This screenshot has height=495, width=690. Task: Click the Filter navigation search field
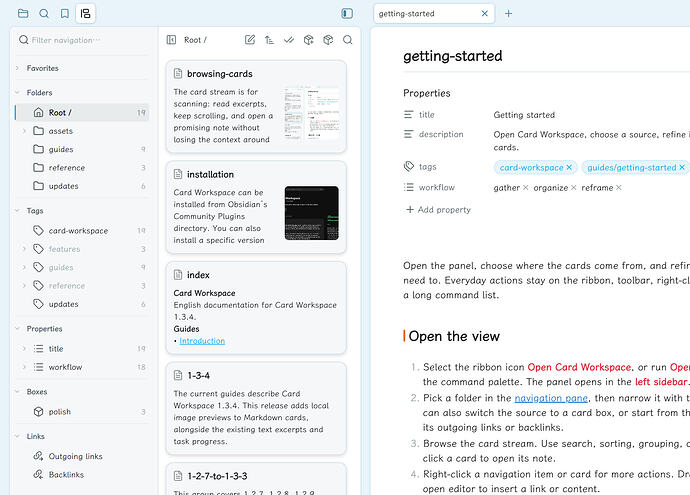pos(83,40)
